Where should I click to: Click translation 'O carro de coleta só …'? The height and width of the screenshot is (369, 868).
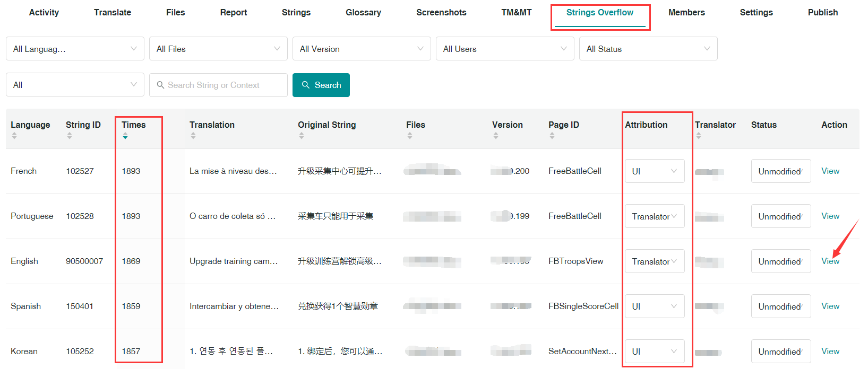[233, 216]
